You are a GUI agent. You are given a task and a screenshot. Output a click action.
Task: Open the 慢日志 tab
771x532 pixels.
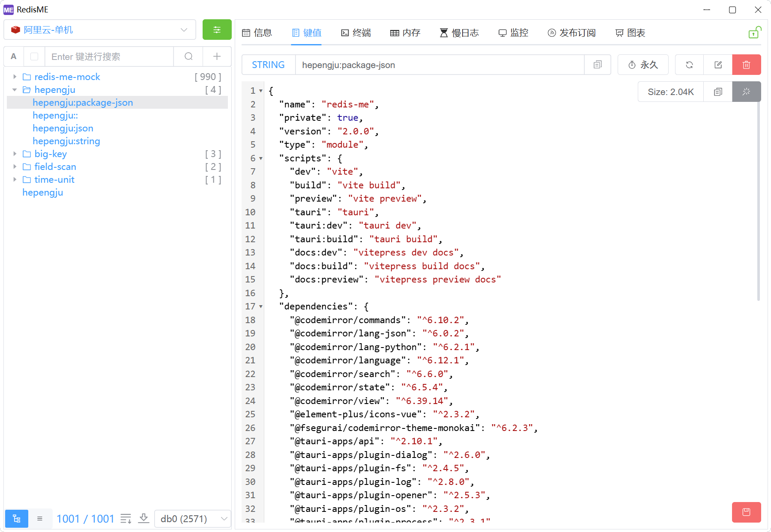[x=459, y=33]
